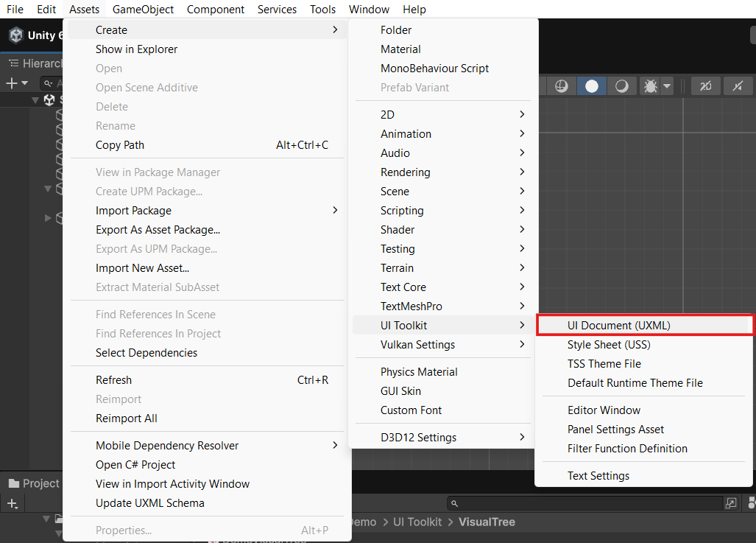This screenshot has height=543, width=756.
Task: Expand the Scripting submenu arrow
Action: (x=521, y=210)
